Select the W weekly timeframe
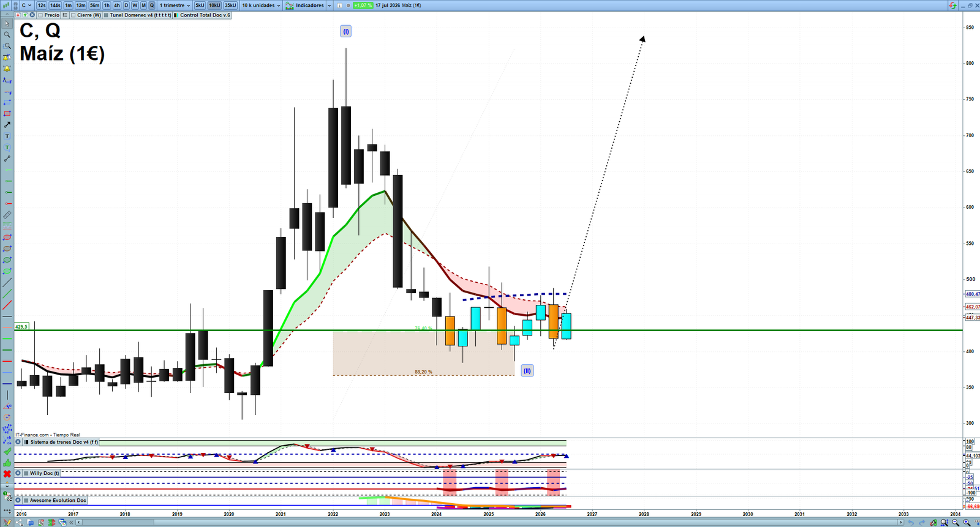The width and height of the screenshot is (980, 527). pyautogui.click(x=135, y=6)
